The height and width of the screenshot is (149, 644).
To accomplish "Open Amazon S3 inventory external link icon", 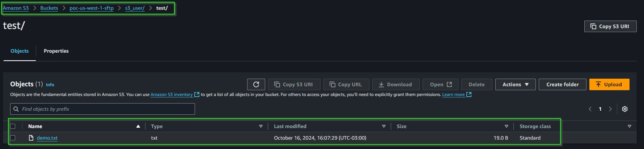I will coord(197,95).
